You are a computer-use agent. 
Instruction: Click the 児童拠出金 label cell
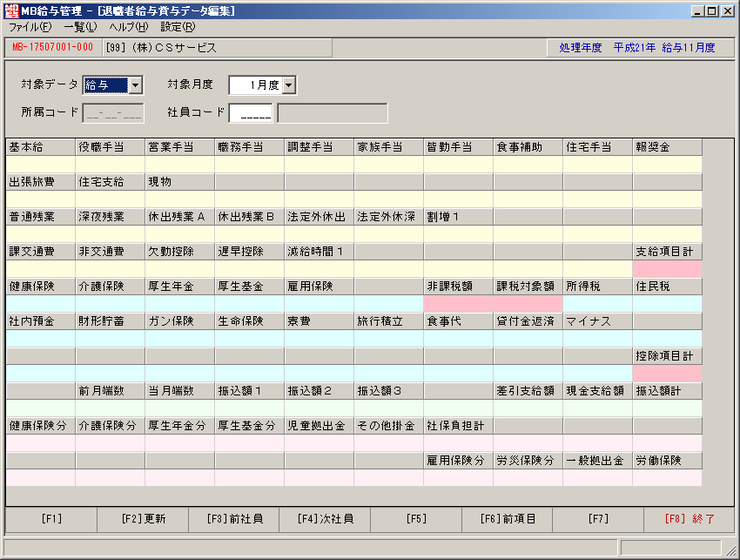tap(319, 426)
